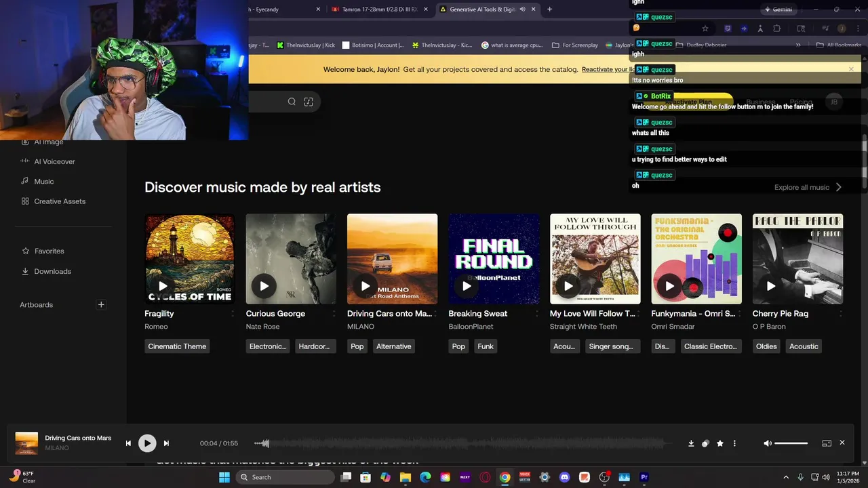Open a new browser tab
Screen dimensions: 868x488
tap(549, 9)
